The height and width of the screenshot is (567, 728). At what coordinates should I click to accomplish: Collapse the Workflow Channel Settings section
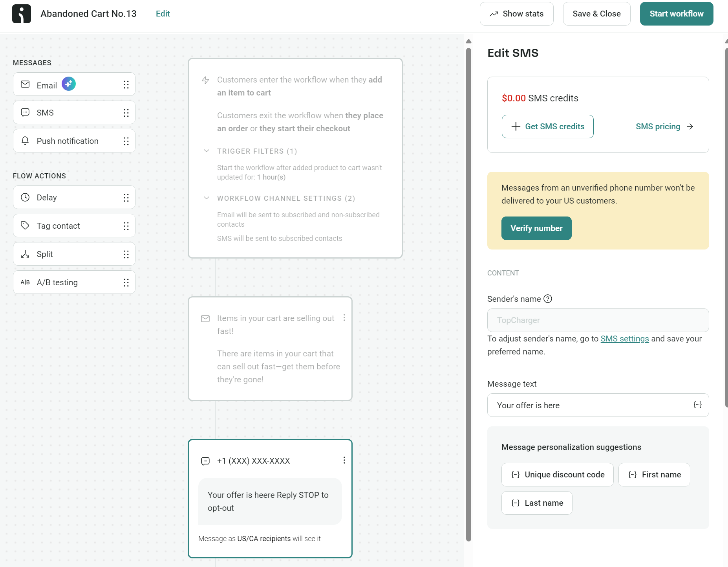pyautogui.click(x=207, y=198)
